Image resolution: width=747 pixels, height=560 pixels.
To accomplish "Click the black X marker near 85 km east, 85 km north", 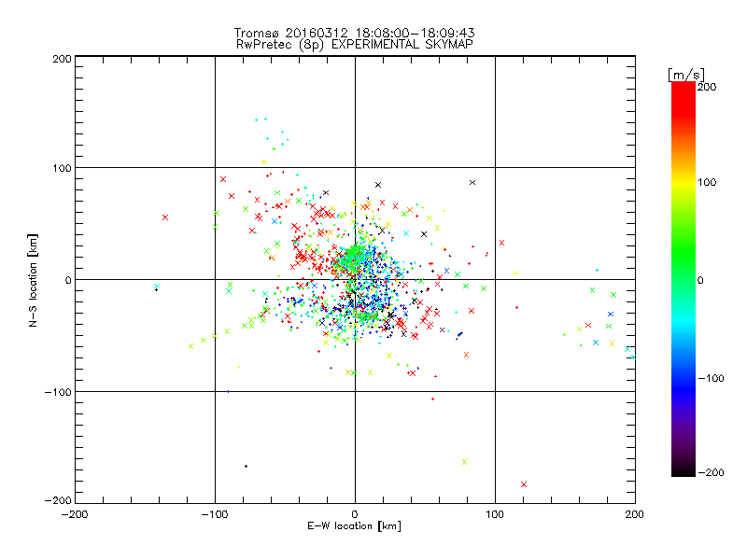I will point(472,182).
